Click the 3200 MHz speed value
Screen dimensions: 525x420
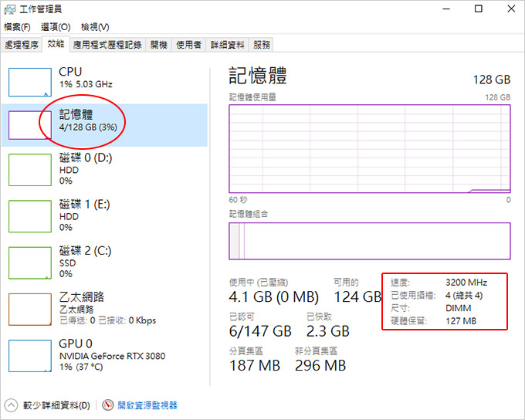click(x=466, y=283)
